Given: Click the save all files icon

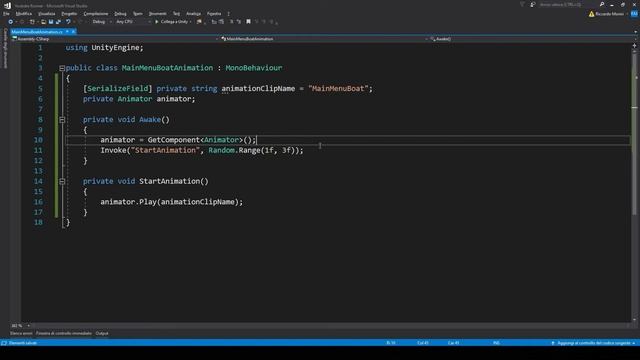Looking at the screenshot, I should pyautogui.click(x=58, y=22).
